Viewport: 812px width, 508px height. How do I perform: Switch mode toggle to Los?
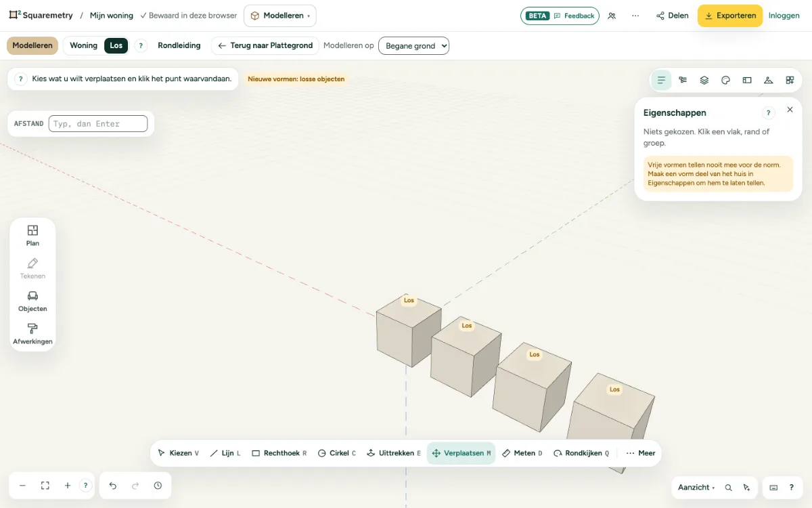[116, 45]
